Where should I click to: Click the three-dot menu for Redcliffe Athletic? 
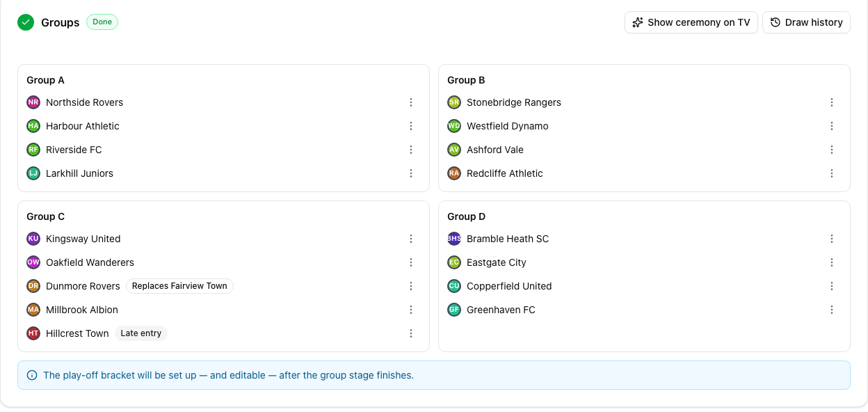point(832,173)
